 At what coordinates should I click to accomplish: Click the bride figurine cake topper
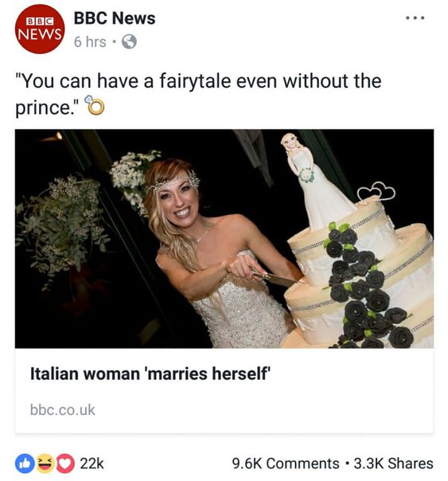[316, 181]
